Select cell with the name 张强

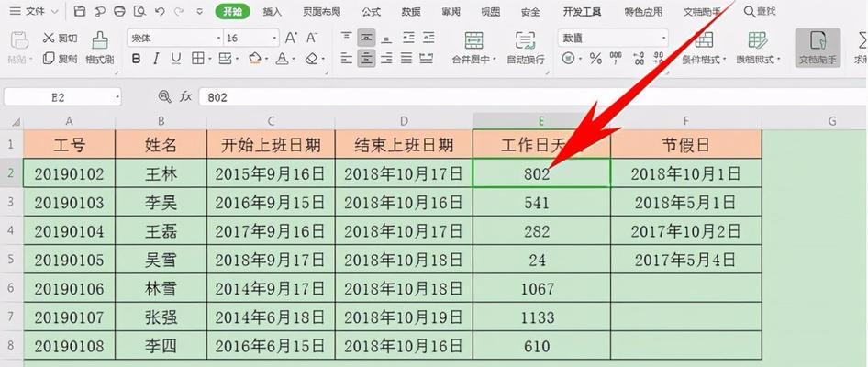coord(161,317)
